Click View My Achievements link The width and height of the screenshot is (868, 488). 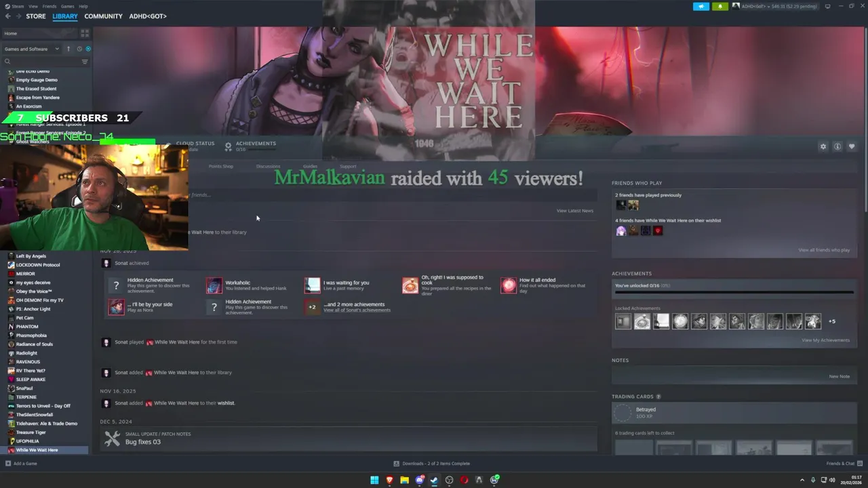coord(825,340)
